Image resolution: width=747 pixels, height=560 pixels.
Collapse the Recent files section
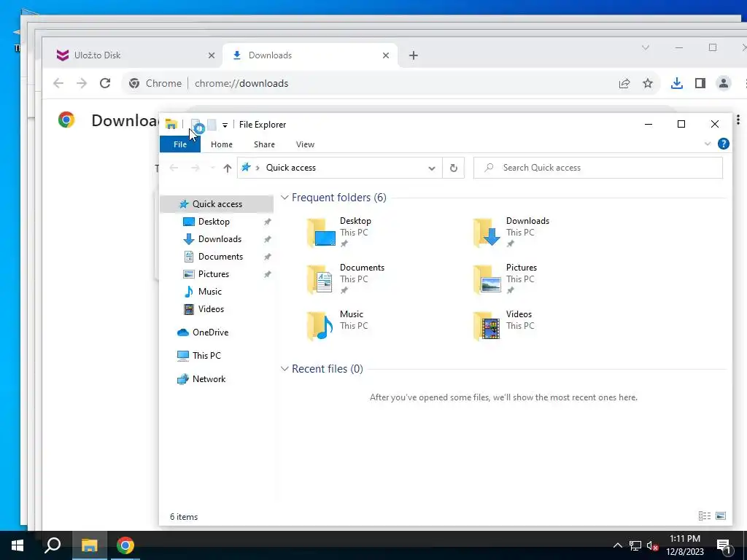pyautogui.click(x=285, y=368)
